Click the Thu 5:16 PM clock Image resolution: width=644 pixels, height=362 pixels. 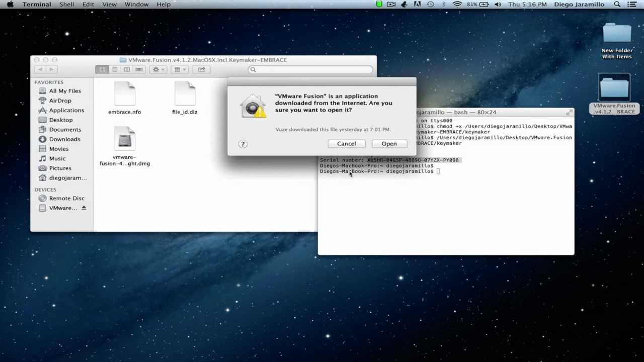pyautogui.click(x=527, y=5)
